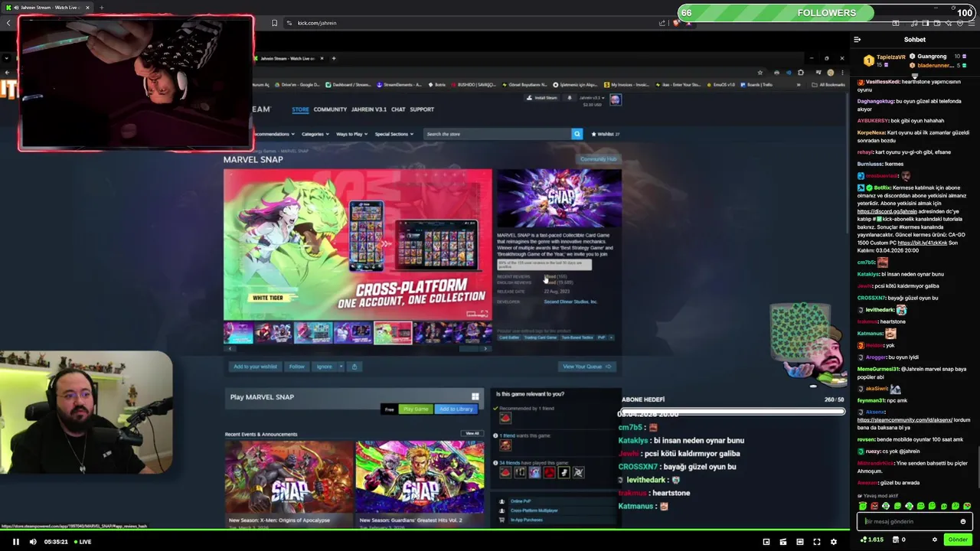Bookmark the page in Kick browser bar
This screenshot has height=551, width=980.
(x=274, y=23)
